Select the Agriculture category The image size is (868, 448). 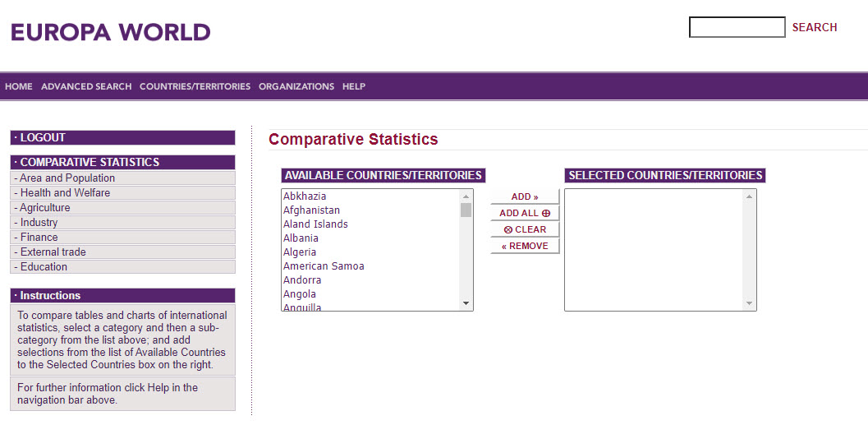[123, 207]
